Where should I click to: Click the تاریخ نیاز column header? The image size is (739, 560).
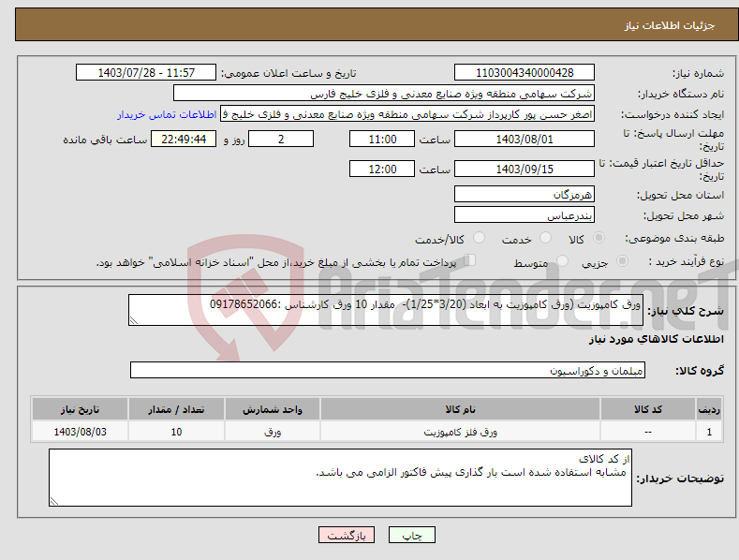coord(80,409)
